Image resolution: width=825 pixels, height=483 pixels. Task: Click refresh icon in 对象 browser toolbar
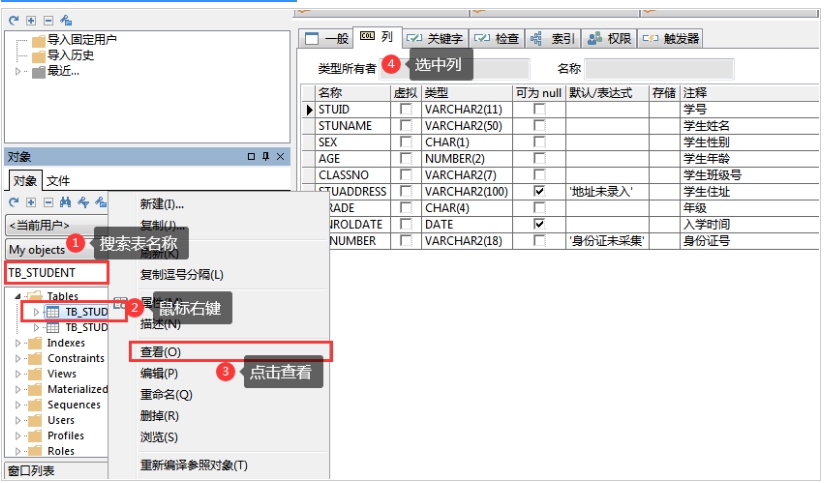click(x=14, y=202)
